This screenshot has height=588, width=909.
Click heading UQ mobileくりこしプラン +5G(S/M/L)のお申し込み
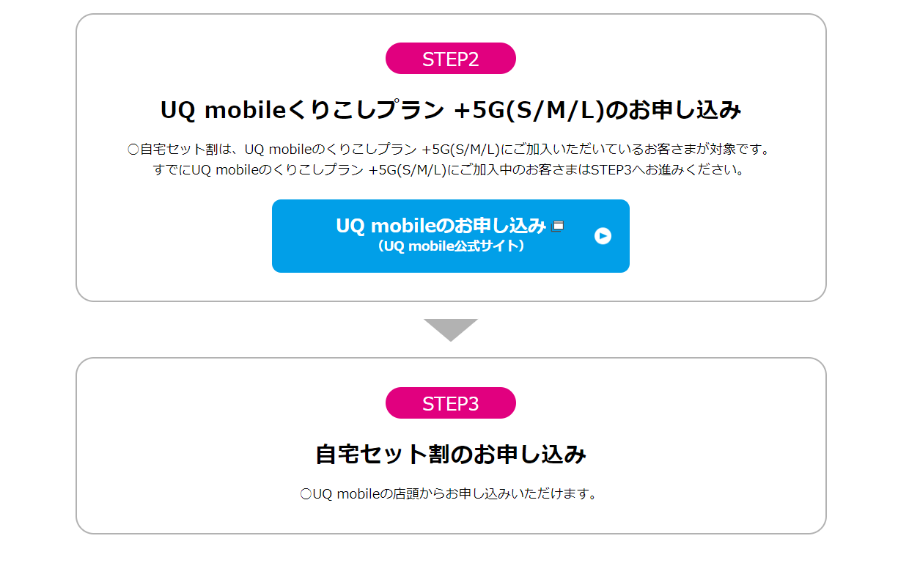(x=451, y=111)
